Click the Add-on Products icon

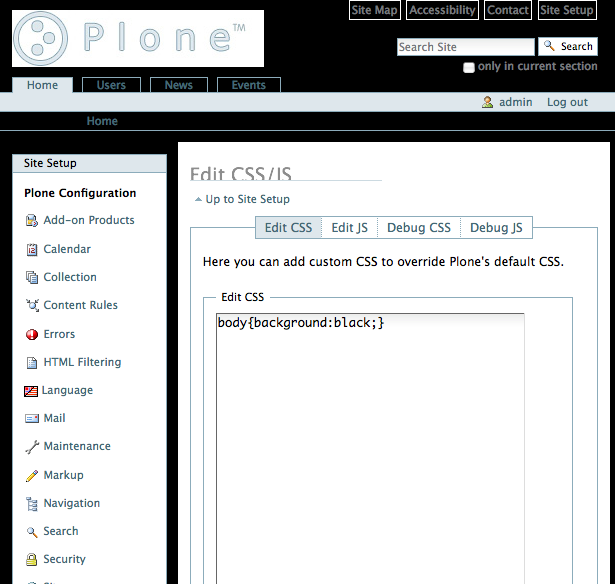32,221
